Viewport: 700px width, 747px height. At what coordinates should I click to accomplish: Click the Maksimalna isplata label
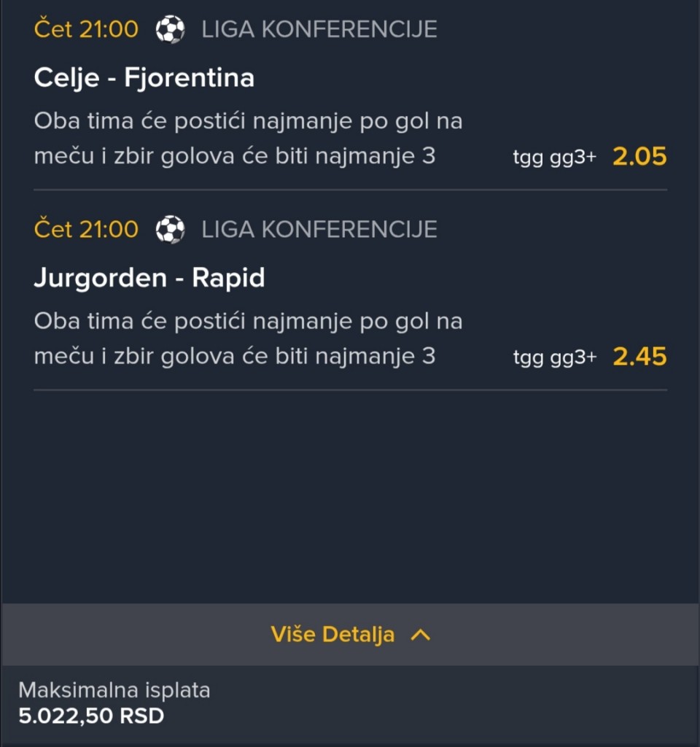[114, 690]
